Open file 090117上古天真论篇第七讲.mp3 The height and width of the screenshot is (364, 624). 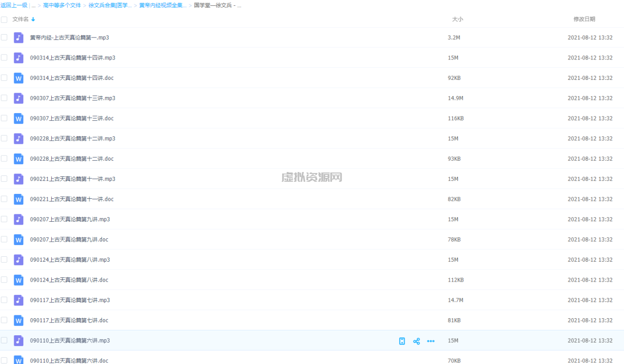click(70, 300)
